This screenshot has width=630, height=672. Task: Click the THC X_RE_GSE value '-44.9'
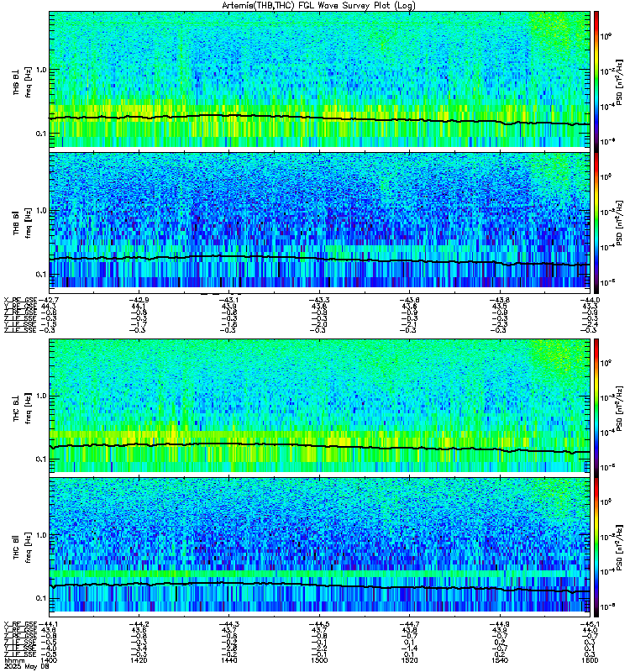[500, 624]
